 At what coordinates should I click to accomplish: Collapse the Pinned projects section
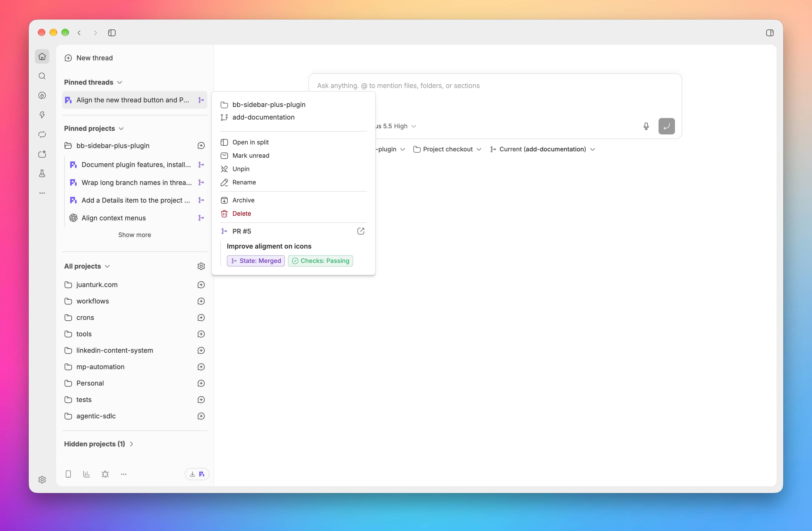[x=94, y=129]
